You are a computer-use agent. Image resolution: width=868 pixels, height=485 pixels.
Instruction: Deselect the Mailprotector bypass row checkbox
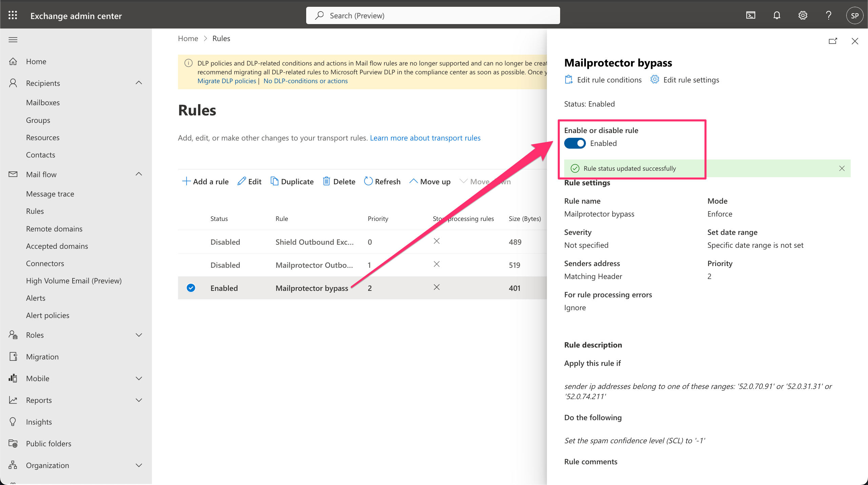point(191,288)
